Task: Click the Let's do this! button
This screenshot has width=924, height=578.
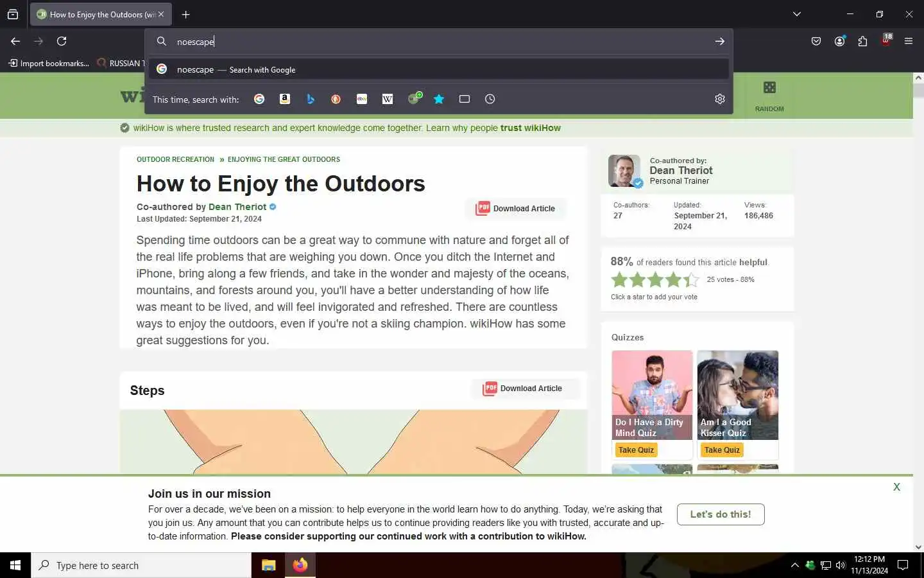Action: tap(721, 514)
